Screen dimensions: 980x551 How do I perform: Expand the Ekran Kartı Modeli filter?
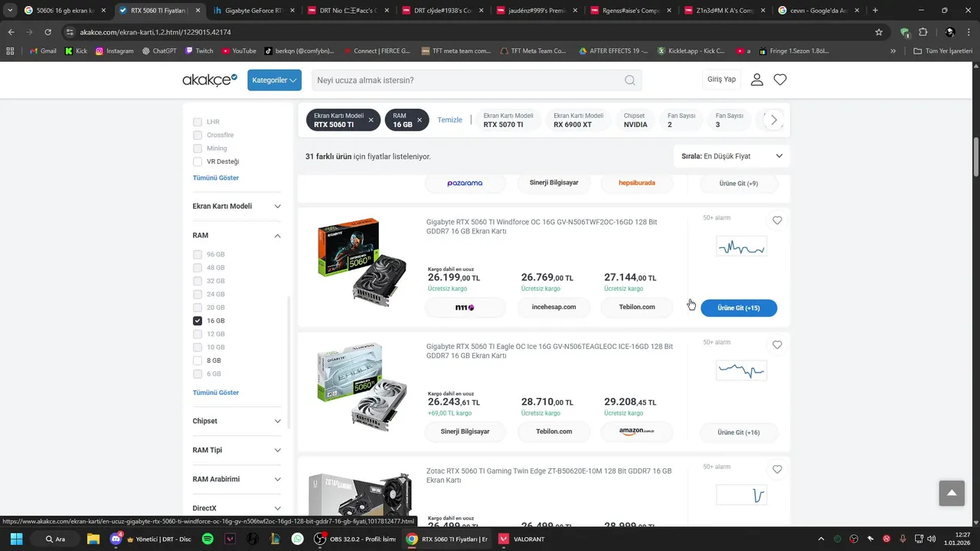237,206
